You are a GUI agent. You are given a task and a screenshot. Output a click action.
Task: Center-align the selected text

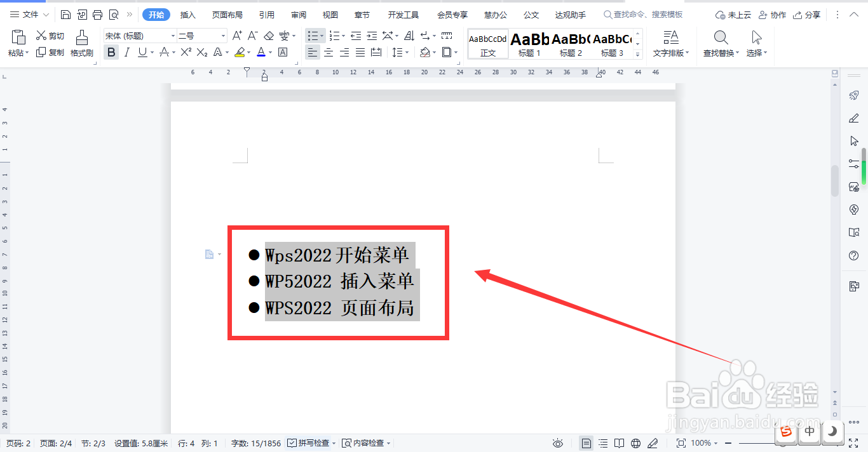pyautogui.click(x=329, y=53)
